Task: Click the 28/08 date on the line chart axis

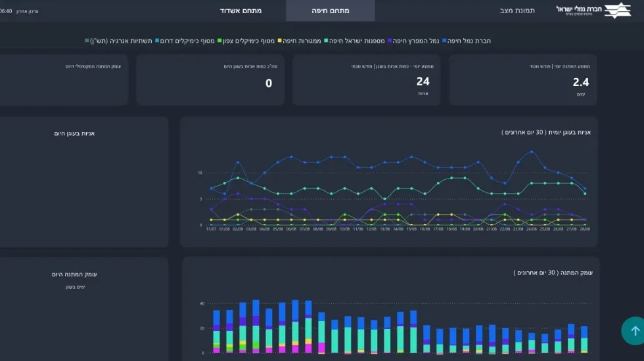Action: coord(585,229)
